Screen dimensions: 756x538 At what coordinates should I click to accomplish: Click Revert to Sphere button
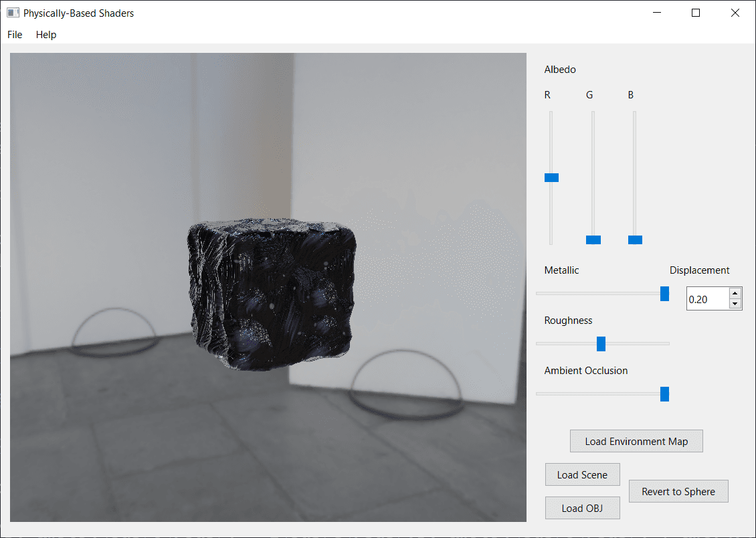pyautogui.click(x=678, y=491)
